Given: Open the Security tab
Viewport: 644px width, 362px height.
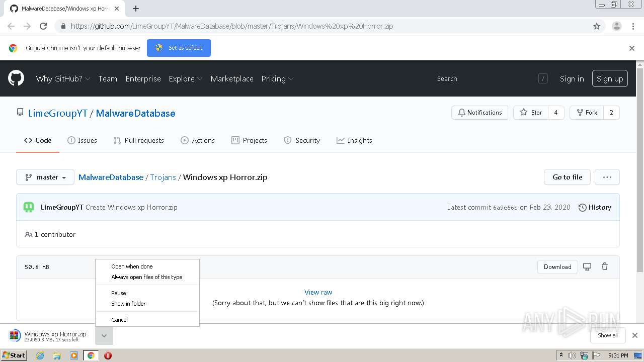Looking at the screenshot, I should point(302,140).
